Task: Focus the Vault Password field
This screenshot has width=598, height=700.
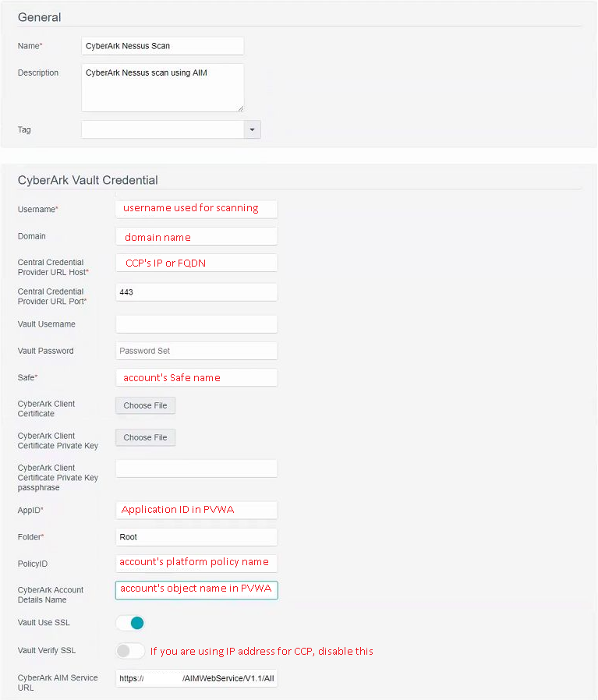Action: click(x=196, y=351)
